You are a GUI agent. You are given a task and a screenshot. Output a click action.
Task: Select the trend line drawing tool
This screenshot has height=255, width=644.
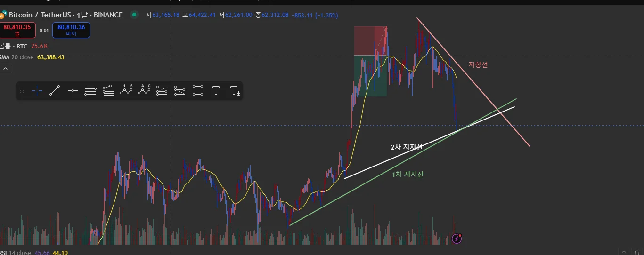coord(55,91)
